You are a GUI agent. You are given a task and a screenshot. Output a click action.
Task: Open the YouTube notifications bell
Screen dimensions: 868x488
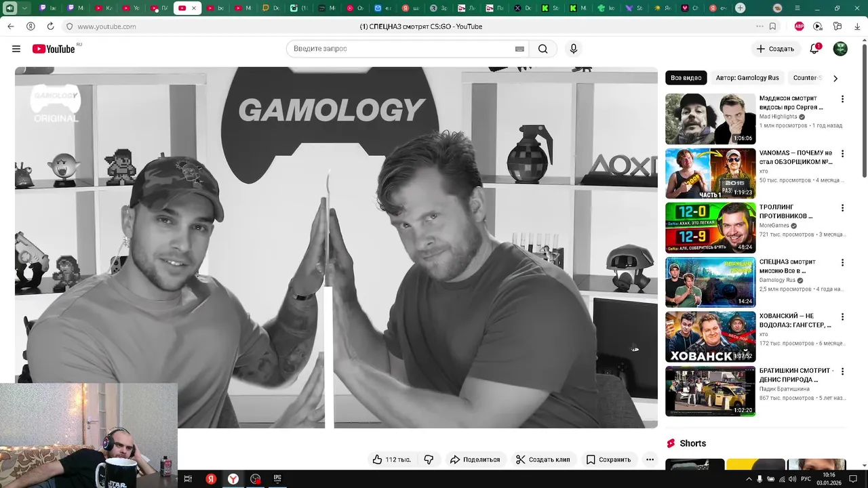click(815, 49)
